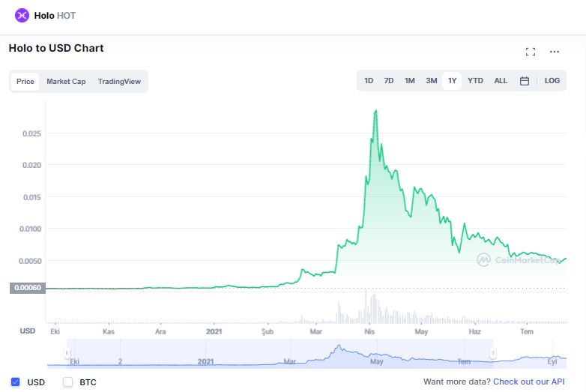Click the 0.025 y-axis label
Screen dimensions: 586x392
31,133
